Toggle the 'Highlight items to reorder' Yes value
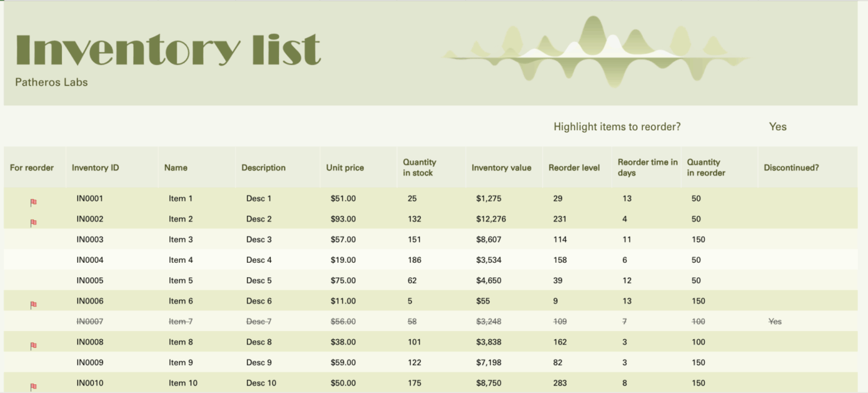 777,126
